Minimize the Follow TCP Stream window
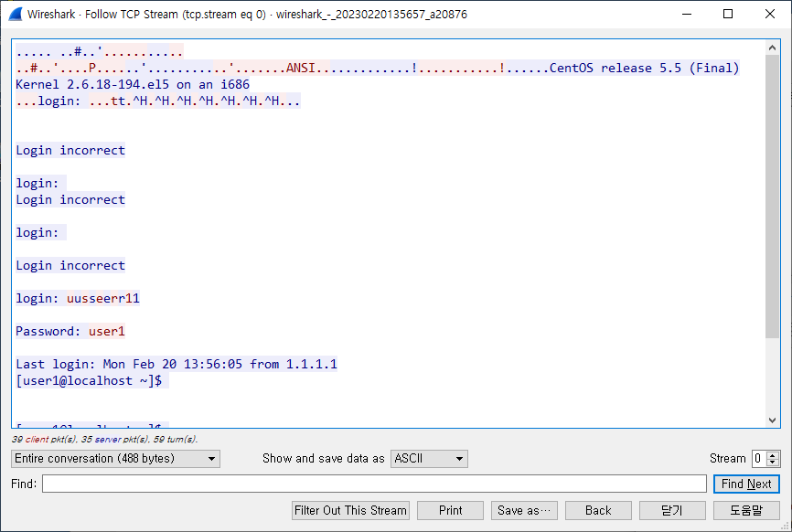 [x=687, y=14]
